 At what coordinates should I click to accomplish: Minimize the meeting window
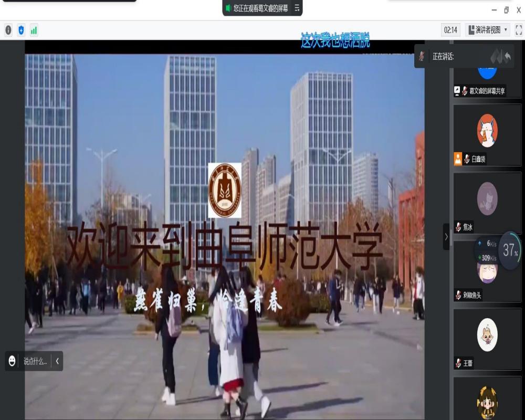click(494, 10)
